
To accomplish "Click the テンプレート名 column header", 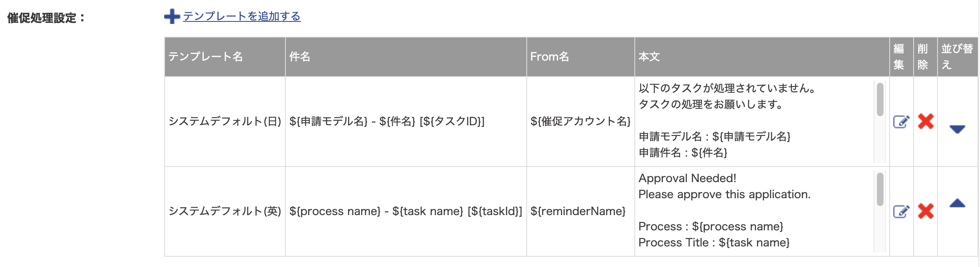I will click(x=225, y=57).
